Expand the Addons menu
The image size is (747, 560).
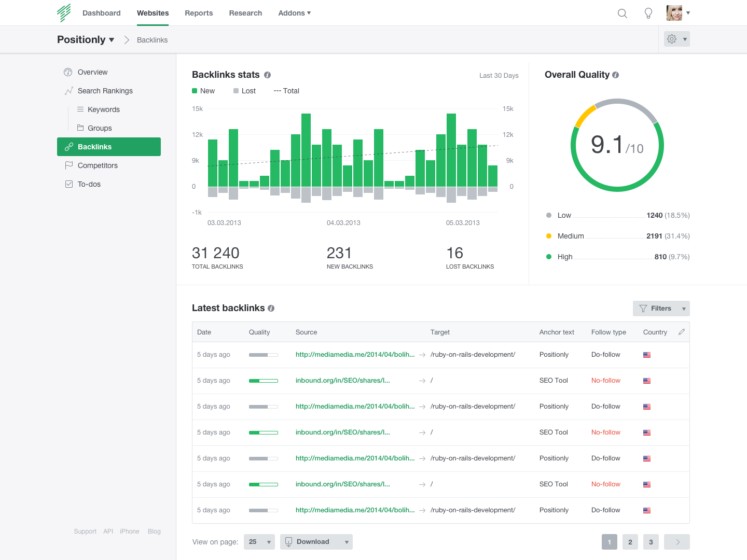295,13
